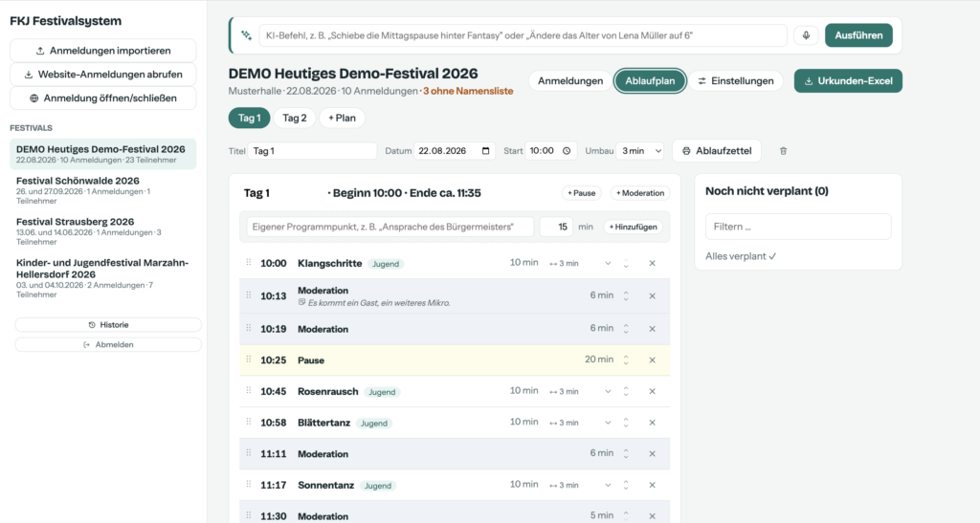Grab the drag handle of Klangschritte row

[249, 263]
